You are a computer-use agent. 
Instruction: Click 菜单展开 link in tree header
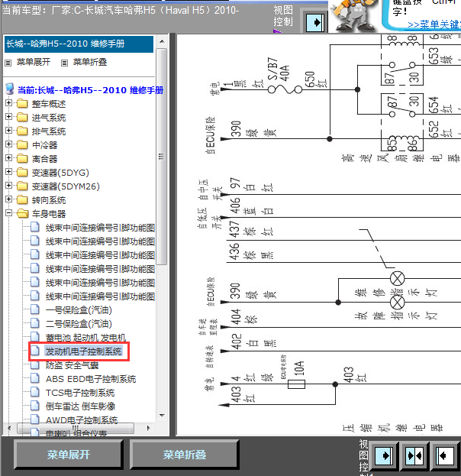pos(34,62)
